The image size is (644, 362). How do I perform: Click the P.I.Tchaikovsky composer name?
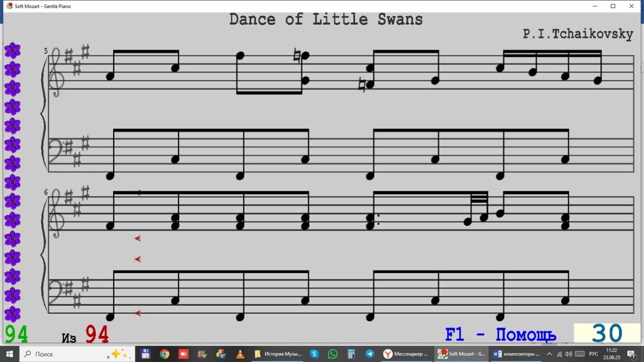pyautogui.click(x=578, y=34)
